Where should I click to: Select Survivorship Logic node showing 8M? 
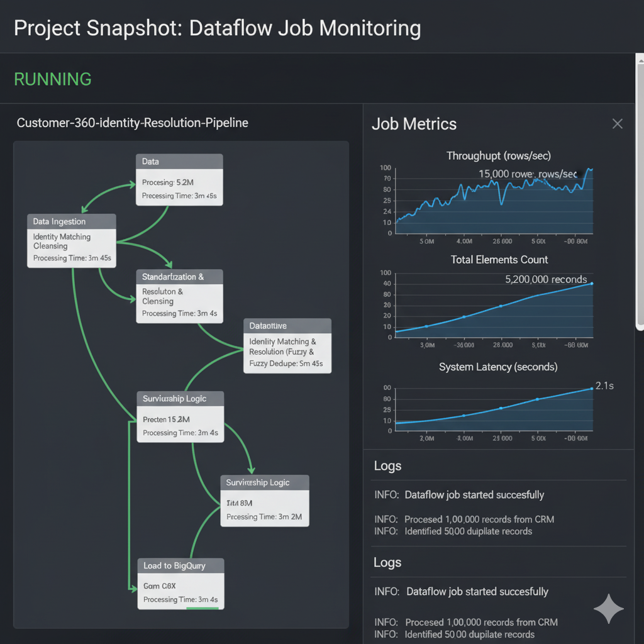pyautogui.click(x=264, y=501)
